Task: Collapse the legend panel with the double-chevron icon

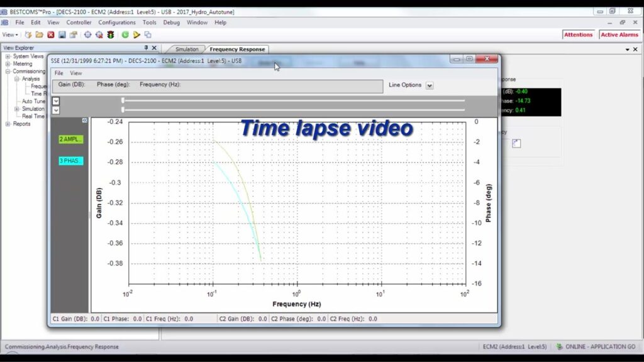Action: pyautogui.click(x=84, y=120)
